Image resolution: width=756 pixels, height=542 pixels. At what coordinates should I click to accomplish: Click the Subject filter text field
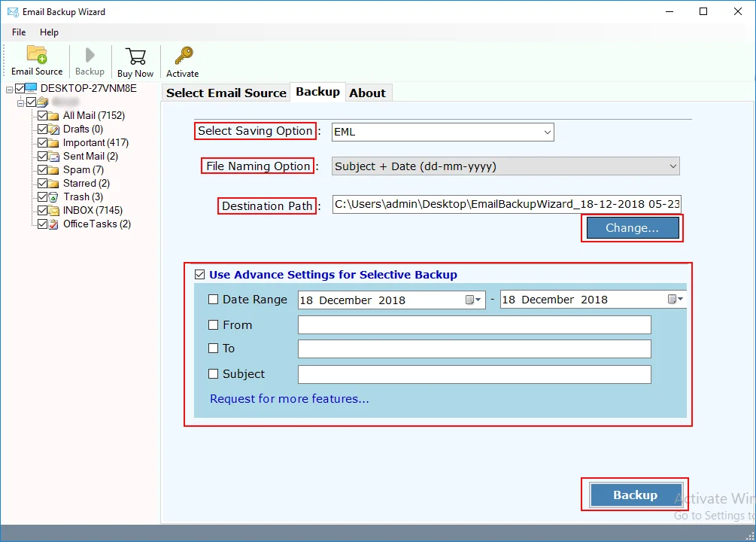coord(474,374)
